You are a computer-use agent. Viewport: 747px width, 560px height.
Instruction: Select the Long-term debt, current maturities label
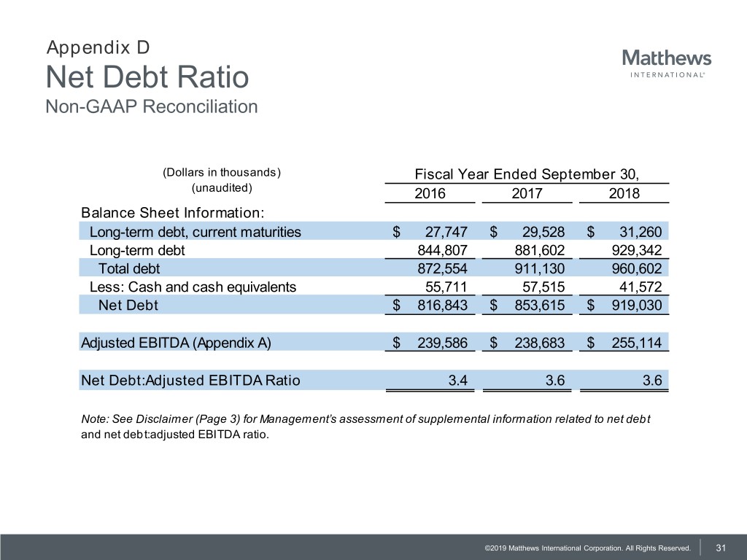[195, 233]
